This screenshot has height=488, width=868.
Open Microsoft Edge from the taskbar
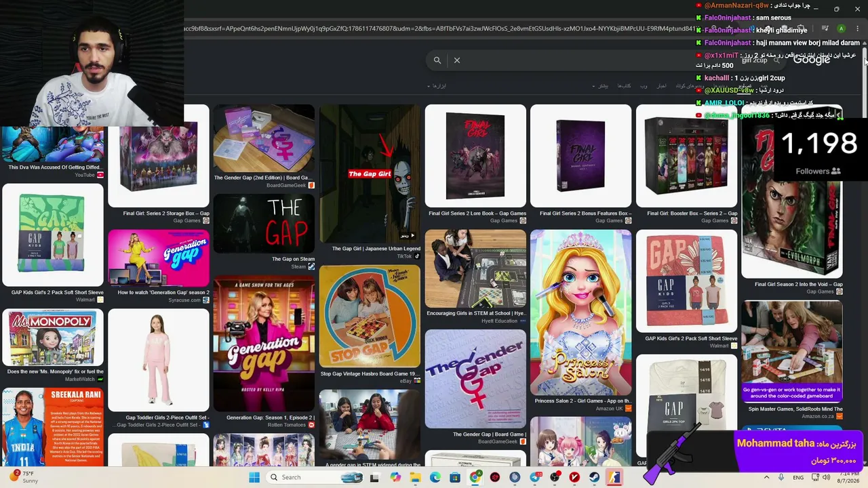point(435,477)
